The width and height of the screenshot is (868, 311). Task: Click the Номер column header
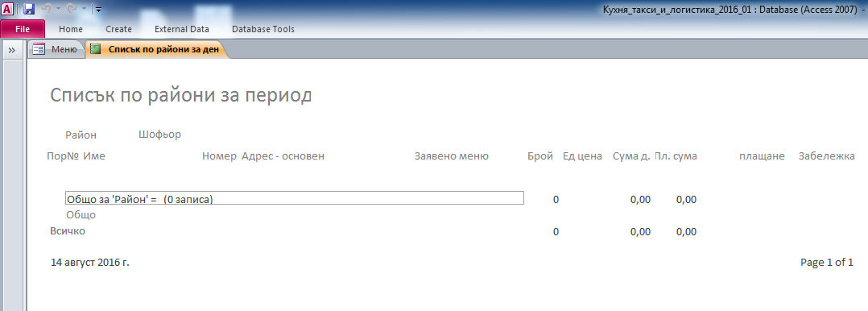tap(219, 156)
